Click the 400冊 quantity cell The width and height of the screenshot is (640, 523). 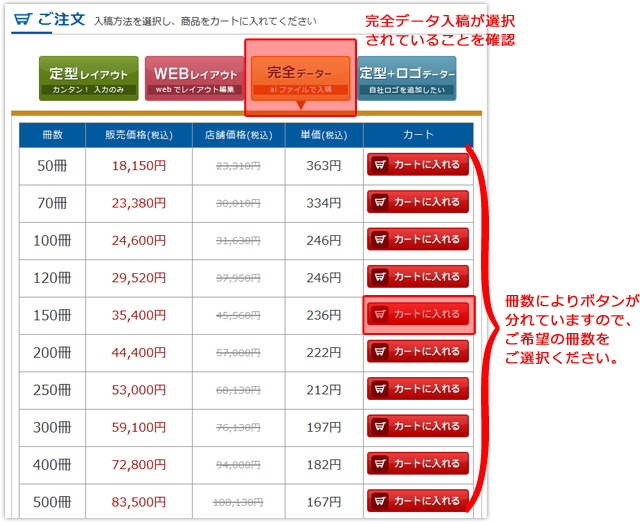52,465
